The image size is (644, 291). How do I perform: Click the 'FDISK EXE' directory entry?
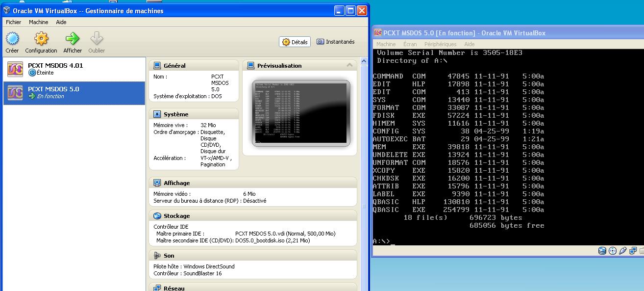point(458,115)
